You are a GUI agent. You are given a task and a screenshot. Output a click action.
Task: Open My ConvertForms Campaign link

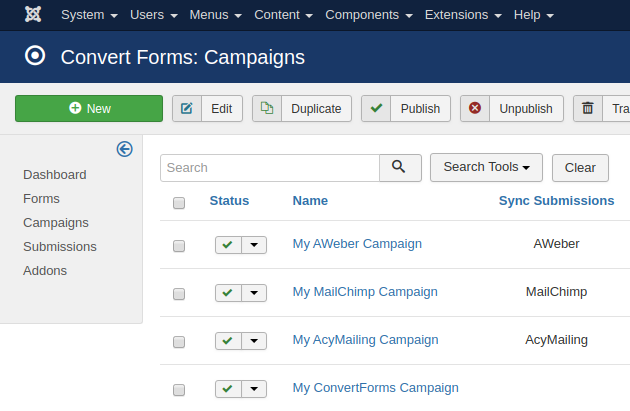[x=375, y=388]
